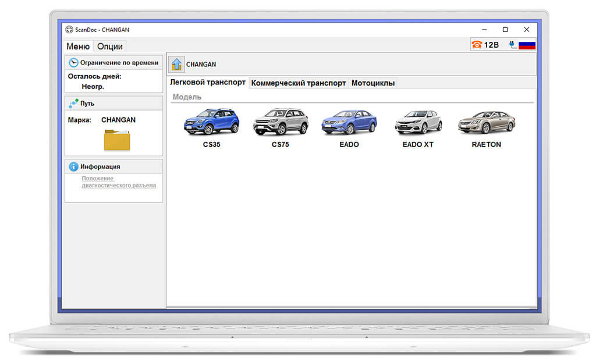Pick the beige RAETON sedan image
The width and height of the screenshot is (596, 364).
(x=487, y=122)
